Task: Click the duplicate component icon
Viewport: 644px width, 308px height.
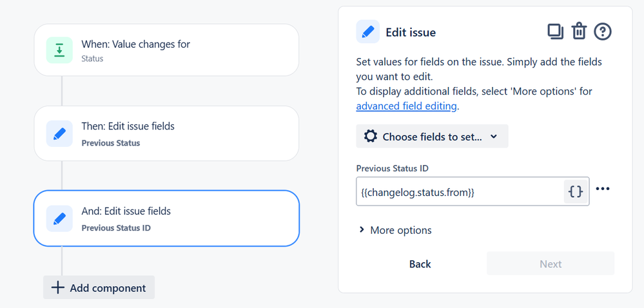Action: (x=554, y=31)
